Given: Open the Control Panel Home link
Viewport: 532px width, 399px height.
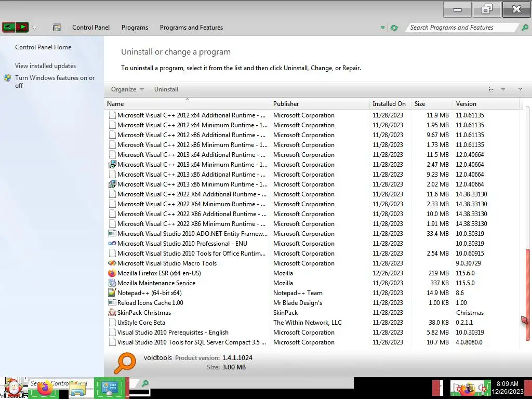Looking at the screenshot, I should pos(43,47).
